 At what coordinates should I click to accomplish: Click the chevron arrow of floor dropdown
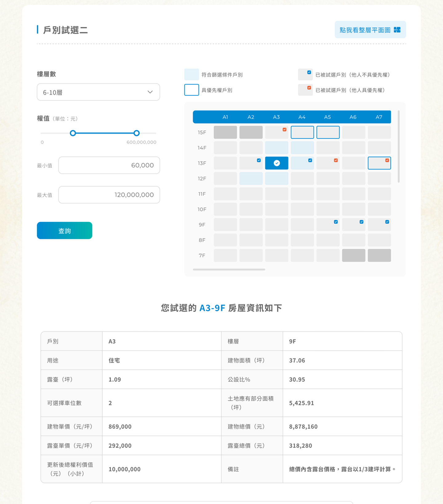click(x=150, y=92)
